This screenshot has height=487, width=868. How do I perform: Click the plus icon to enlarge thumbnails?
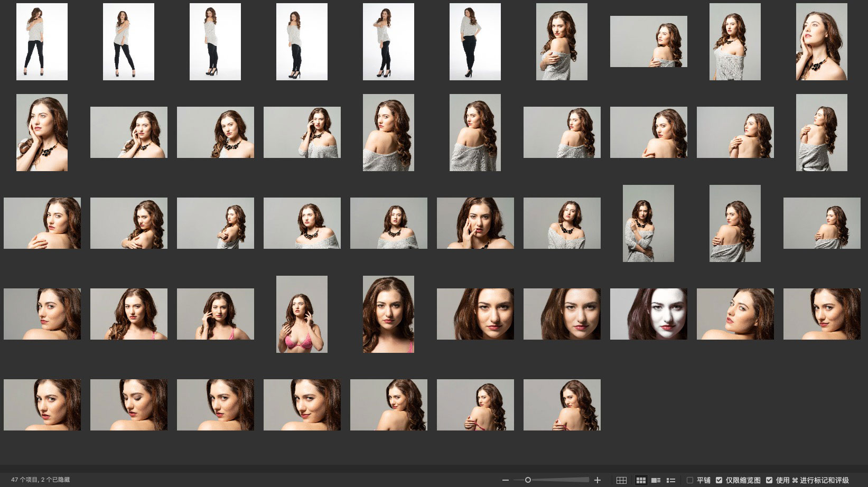click(x=598, y=480)
